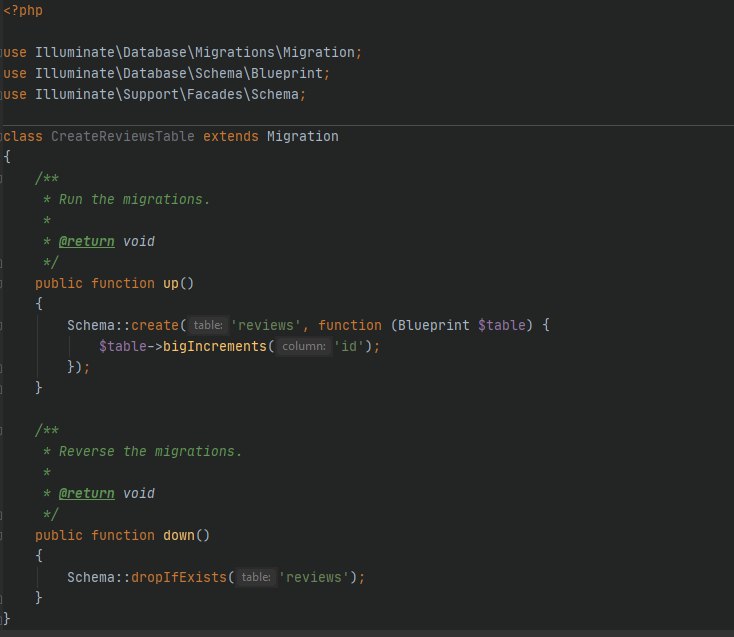Click the "public" keyword of down()

[59, 535]
